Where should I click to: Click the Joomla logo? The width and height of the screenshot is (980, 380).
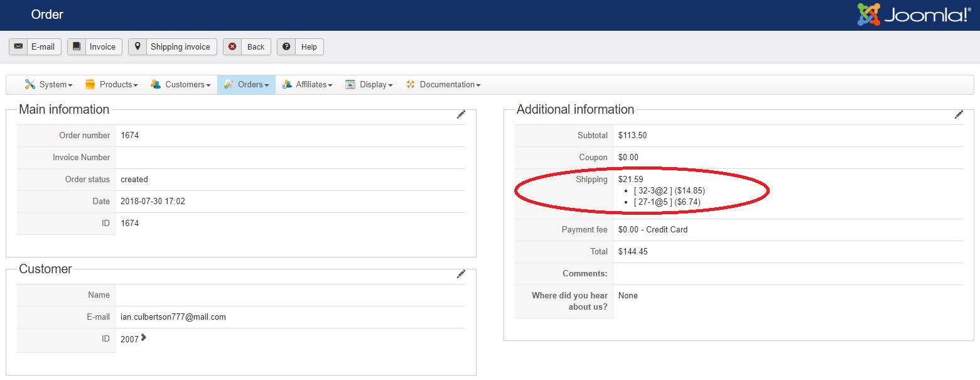pyautogui.click(x=914, y=14)
